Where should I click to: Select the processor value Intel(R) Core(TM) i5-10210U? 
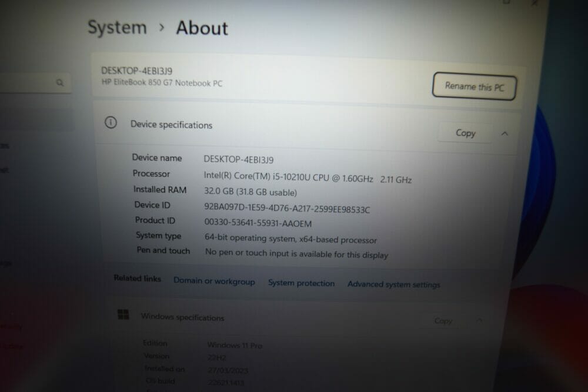coord(308,178)
